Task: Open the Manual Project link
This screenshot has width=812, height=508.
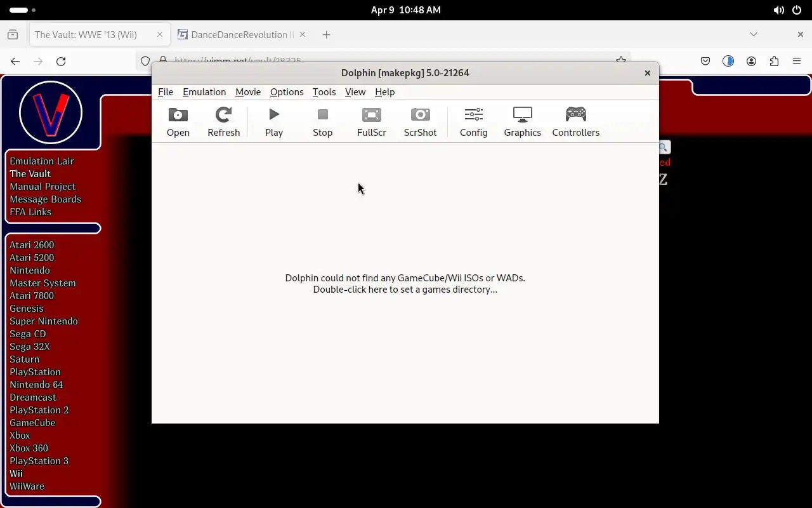Action: (43, 187)
